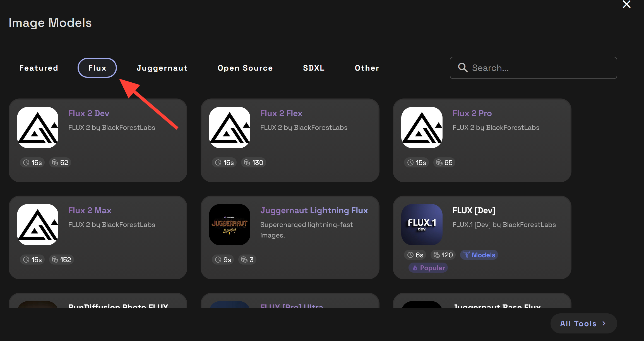Switch to the Featured tab
644x341 pixels.
click(x=39, y=68)
